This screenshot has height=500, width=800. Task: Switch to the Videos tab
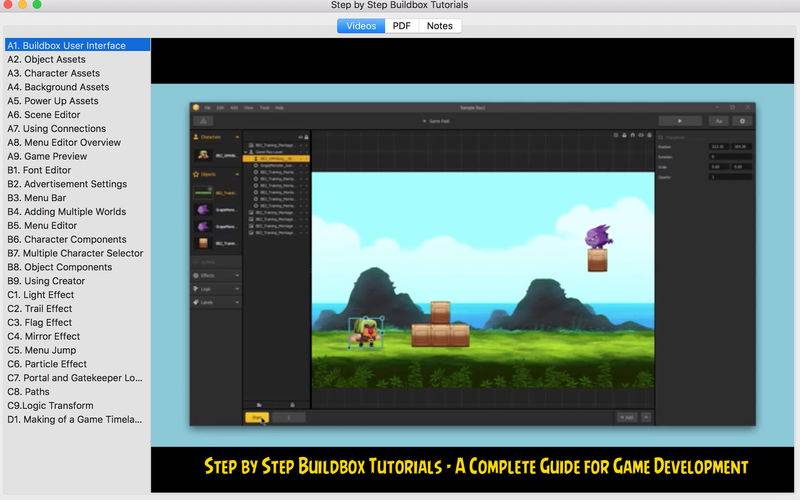click(x=361, y=26)
